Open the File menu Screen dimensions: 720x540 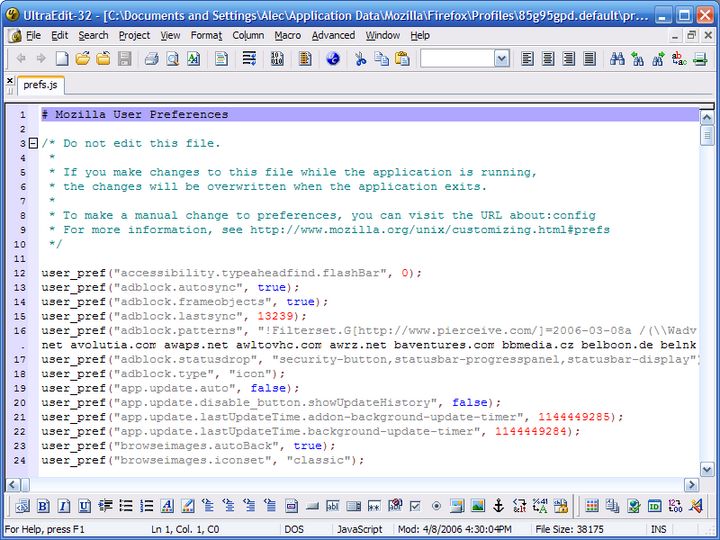(33, 35)
